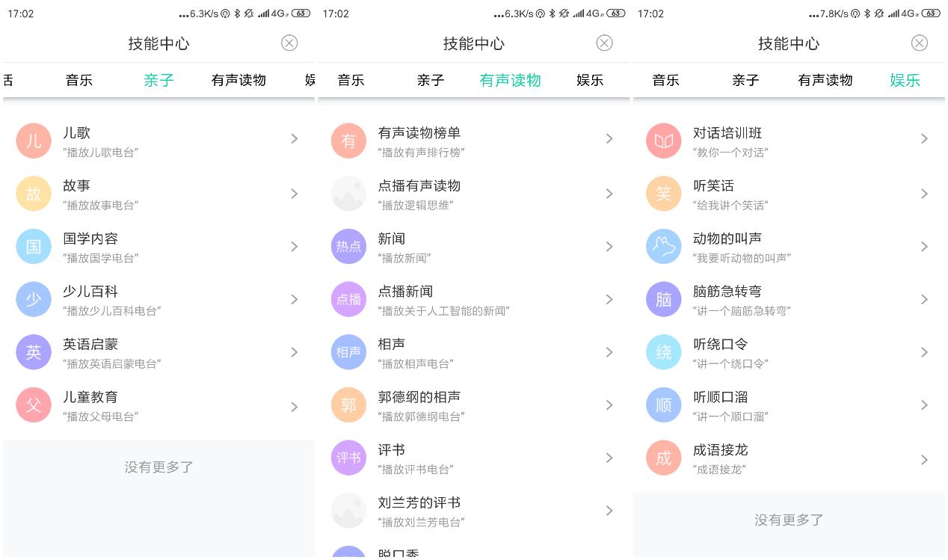Open the 国学内容 circular icon
Image resolution: width=948 pixels, height=560 pixels.
pos(34,247)
